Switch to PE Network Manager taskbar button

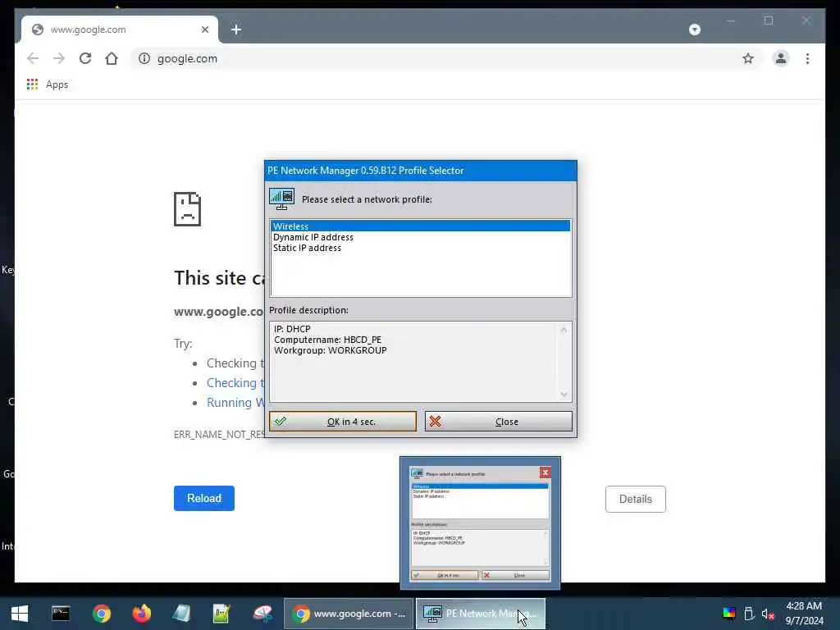pos(481,614)
